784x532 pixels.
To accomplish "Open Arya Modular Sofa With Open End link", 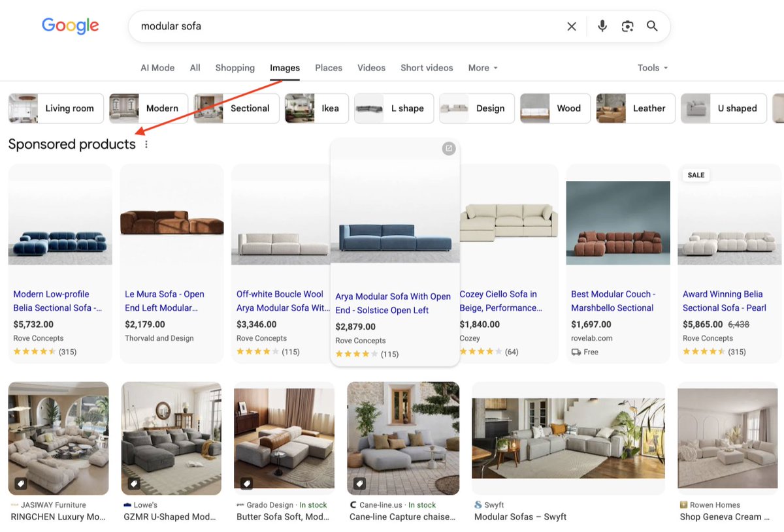I will [393, 304].
